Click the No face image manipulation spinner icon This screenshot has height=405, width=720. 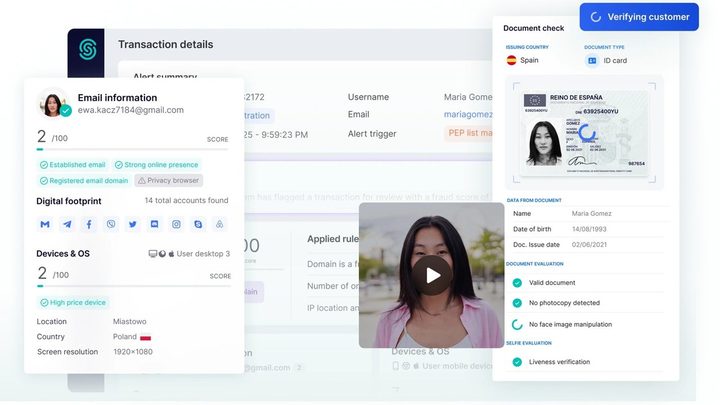pos(517,324)
